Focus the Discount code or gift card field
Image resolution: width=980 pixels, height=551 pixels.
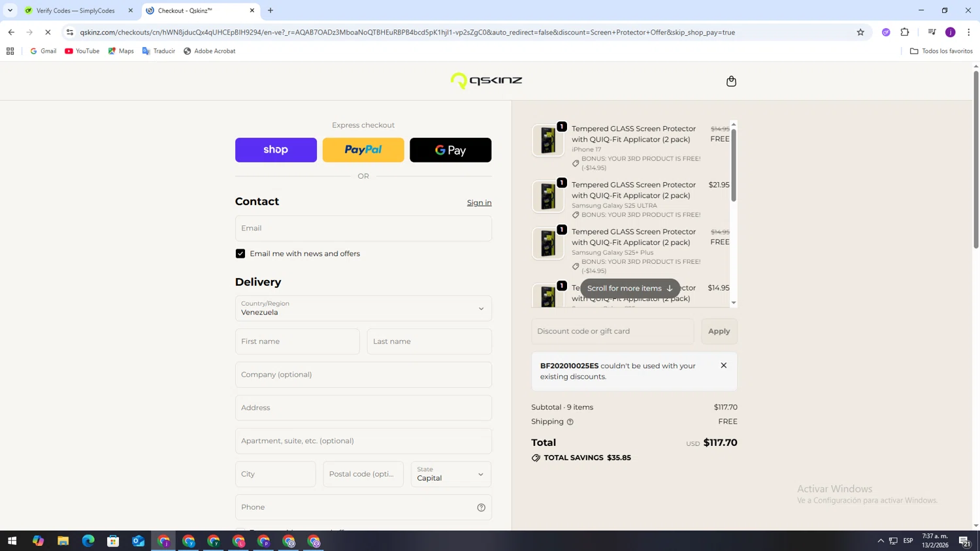pyautogui.click(x=612, y=331)
